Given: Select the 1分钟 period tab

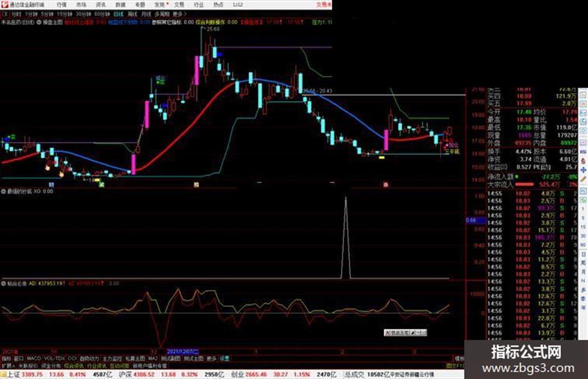Looking at the screenshot, I should [x=31, y=14].
